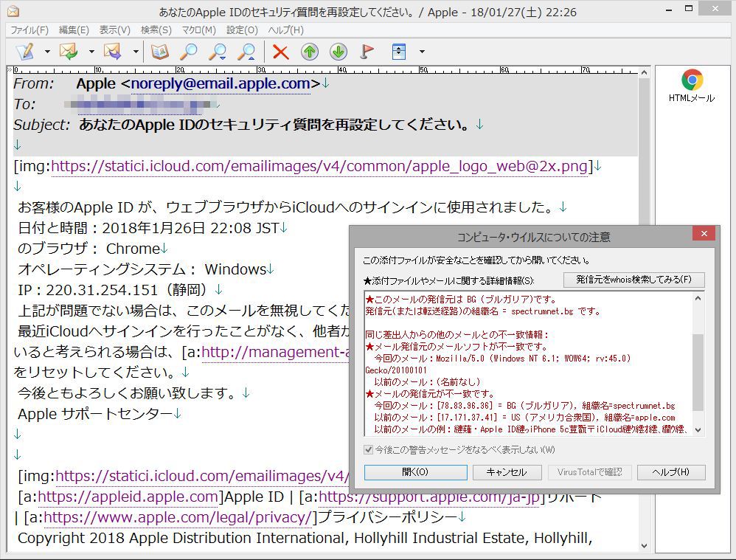The height and width of the screenshot is (560, 736).
Task: Open the support.apple.com/ja-jp link
Action: pos(429,497)
